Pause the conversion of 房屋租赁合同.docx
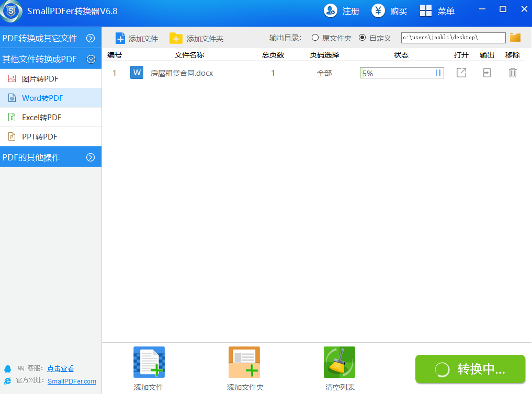 (437, 73)
